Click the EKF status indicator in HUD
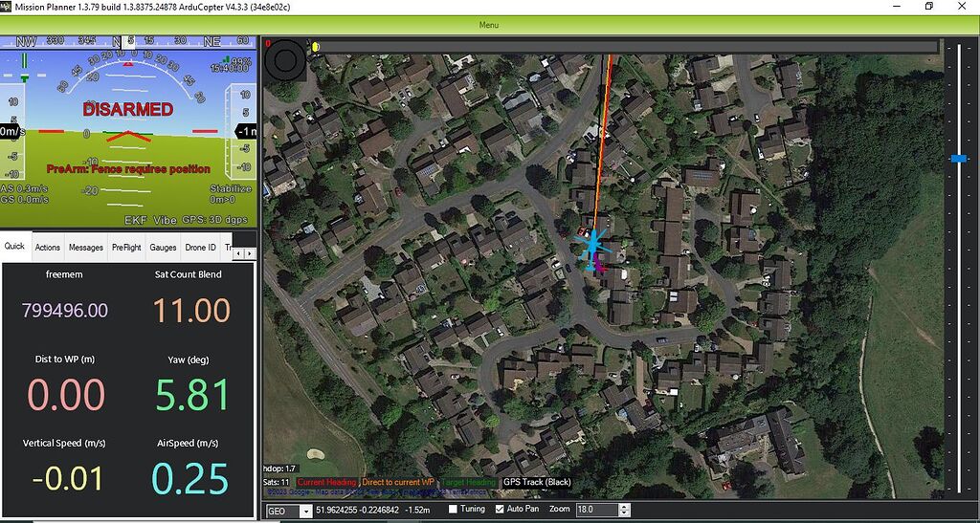Screen dimensions: 980x523 point(135,220)
